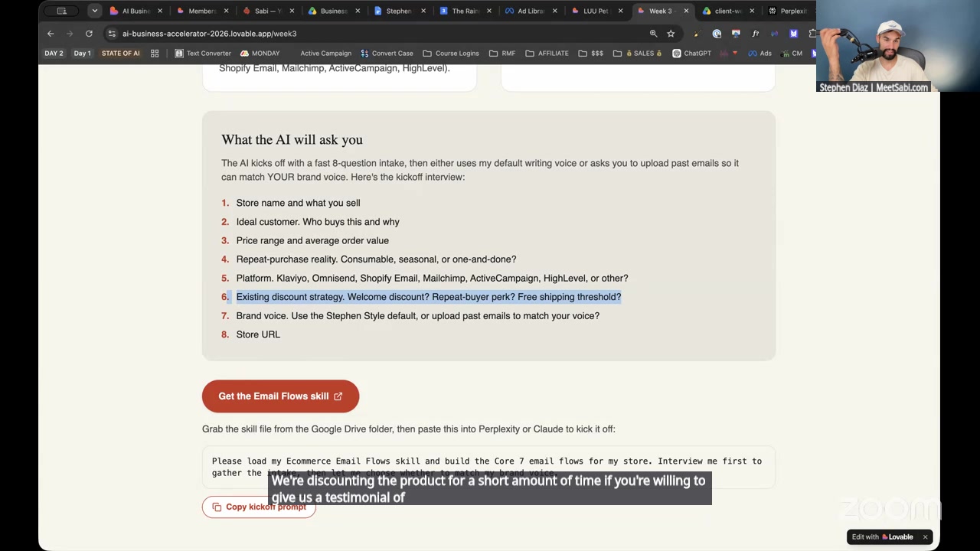This screenshot has height=551, width=980.
Task: Click the address bar URL field
Action: [x=375, y=34]
